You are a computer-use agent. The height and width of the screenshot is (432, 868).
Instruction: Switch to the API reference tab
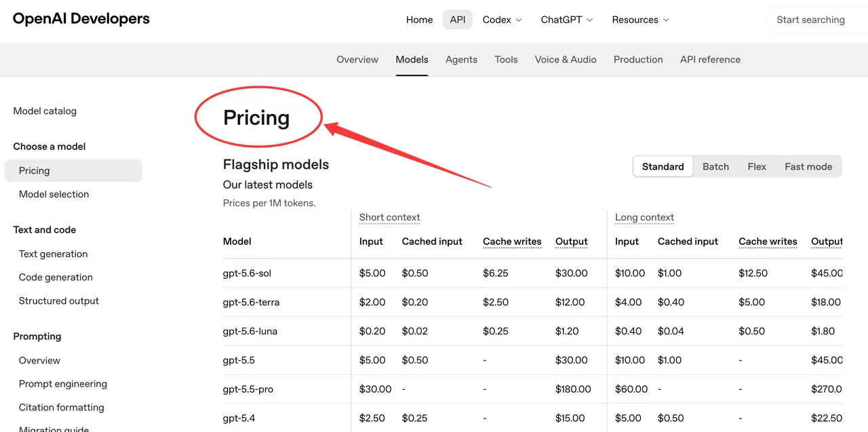click(710, 60)
